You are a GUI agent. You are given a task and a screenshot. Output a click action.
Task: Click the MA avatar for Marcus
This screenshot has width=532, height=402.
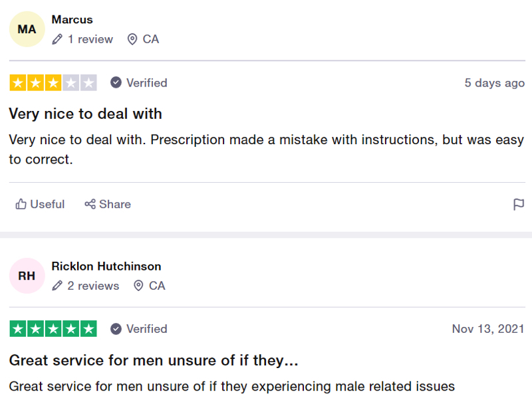coord(27,29)
